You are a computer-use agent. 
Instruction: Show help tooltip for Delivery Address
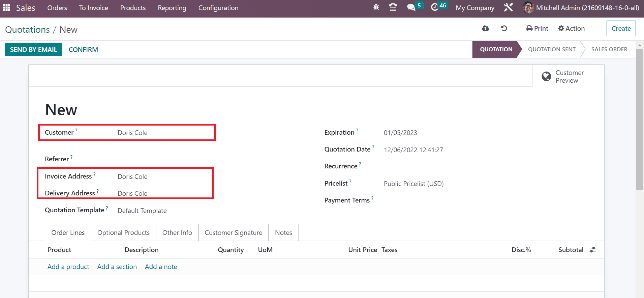pos(98,191)
